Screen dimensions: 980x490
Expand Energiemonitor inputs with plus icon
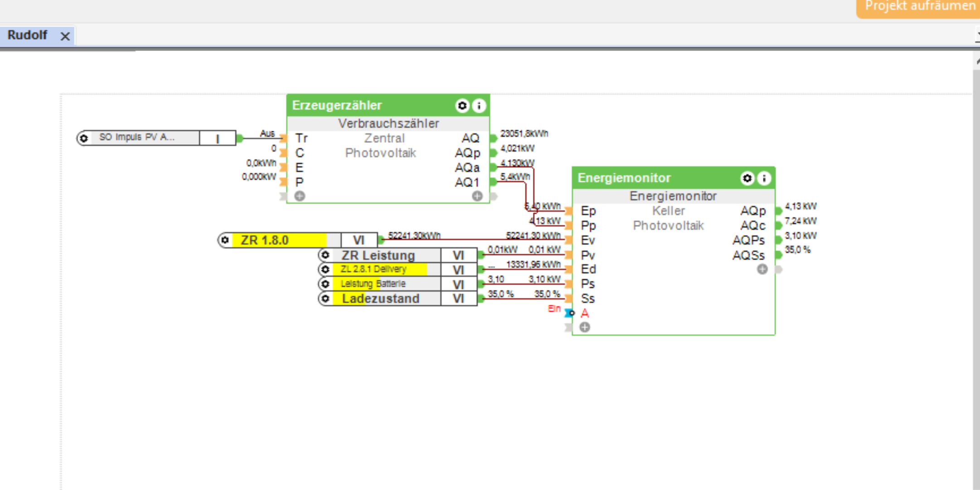[585, 327]
